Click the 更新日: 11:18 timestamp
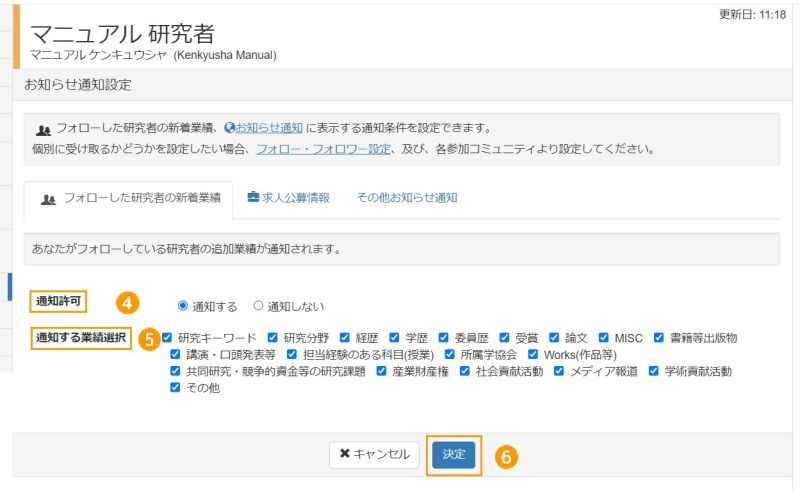The image size is (800, 491). coord(753,15)
